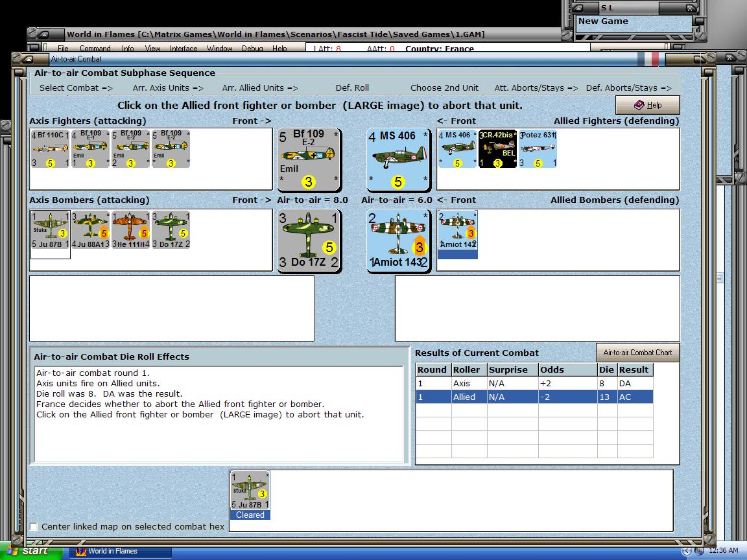The image size is (747, 560).
Task: Select the Axis round 1 result row
Action: (x=534, y=383)
